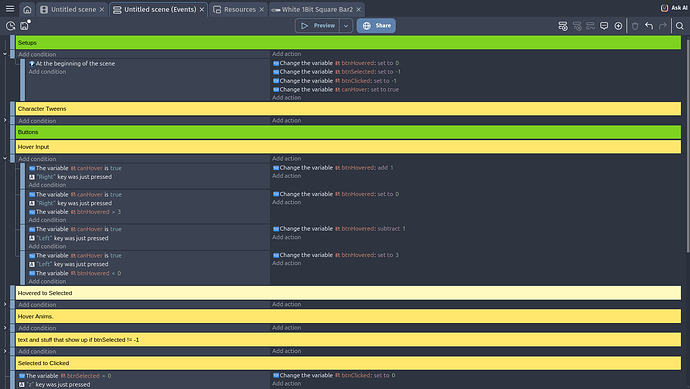
Task: Open the Preview options dropdown arrow
Action: point(346,26)
